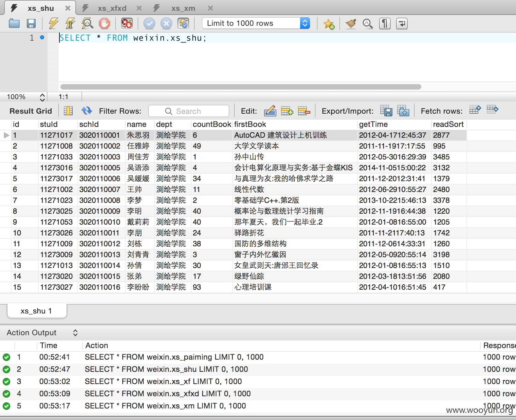
Task: Sort by the readSort column header
Action: (x=449, y=125)
